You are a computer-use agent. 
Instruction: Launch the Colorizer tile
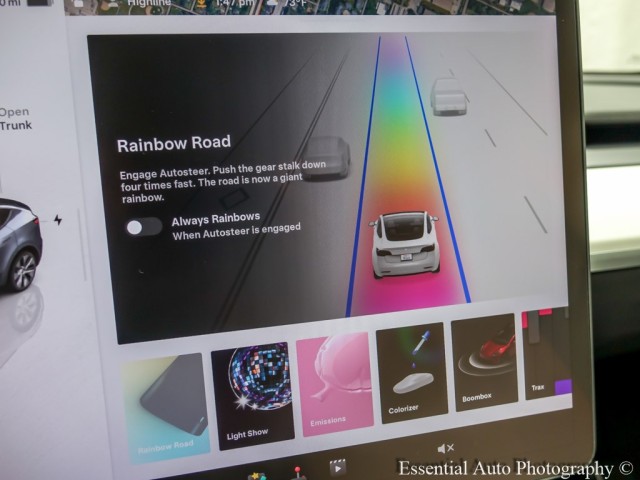(410, 373)
